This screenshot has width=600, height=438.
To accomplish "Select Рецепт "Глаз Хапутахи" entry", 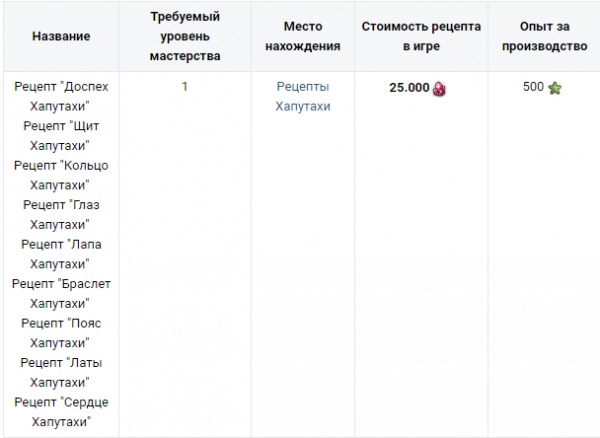I will click(61, 214).
